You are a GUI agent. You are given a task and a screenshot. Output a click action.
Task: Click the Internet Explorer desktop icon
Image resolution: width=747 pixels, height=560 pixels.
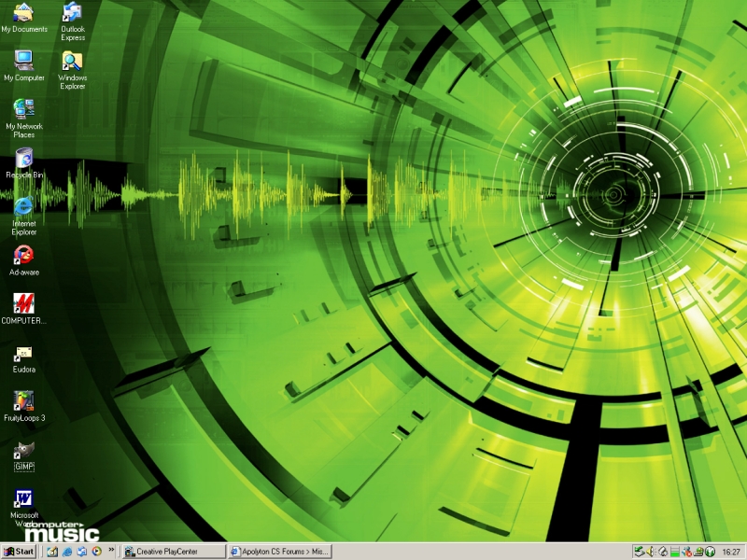tap(24, 206)
